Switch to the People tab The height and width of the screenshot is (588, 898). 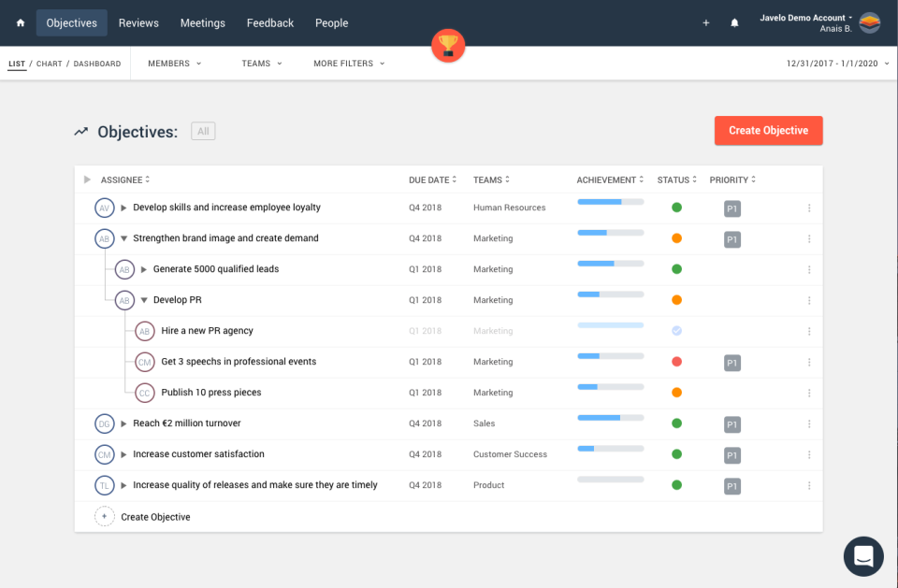[x=331, y=22]
